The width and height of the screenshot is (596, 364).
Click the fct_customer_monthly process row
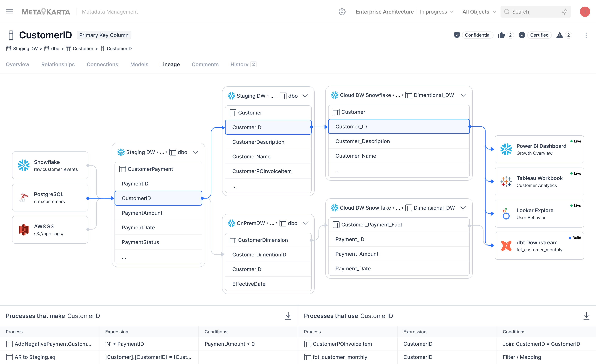click(x=447, y=357)
